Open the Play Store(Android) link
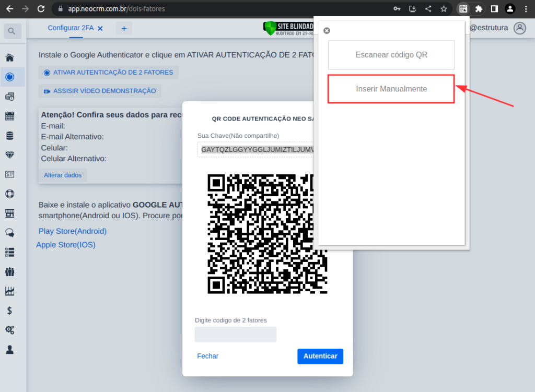Viewport: 535px width, 392px height. pyautogui.click(x=73, y=231)
